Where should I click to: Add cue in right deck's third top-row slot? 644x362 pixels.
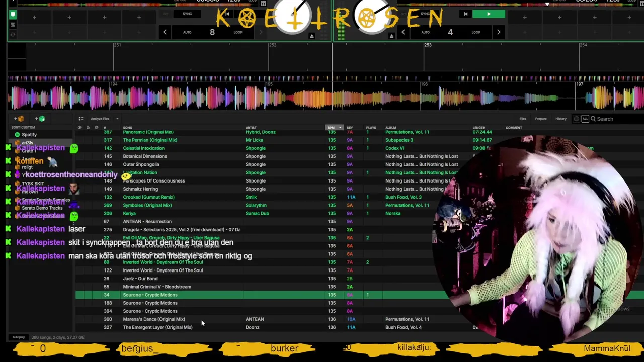tap(594, 17)
